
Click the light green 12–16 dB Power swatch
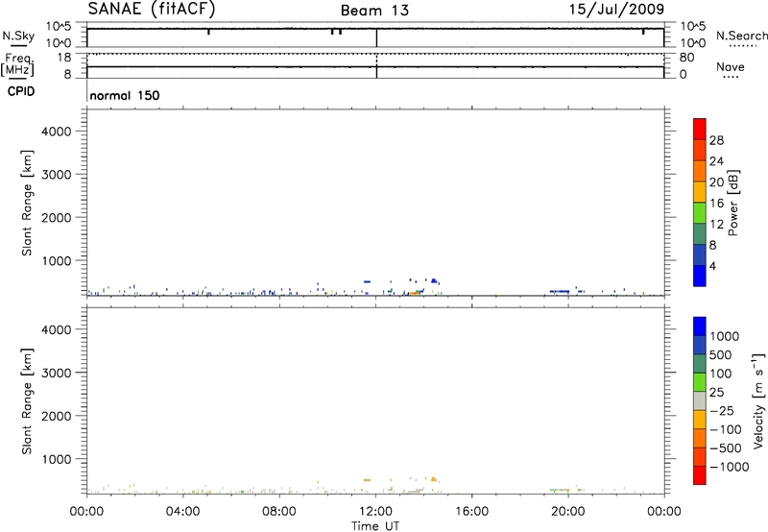tap(700, 212)
